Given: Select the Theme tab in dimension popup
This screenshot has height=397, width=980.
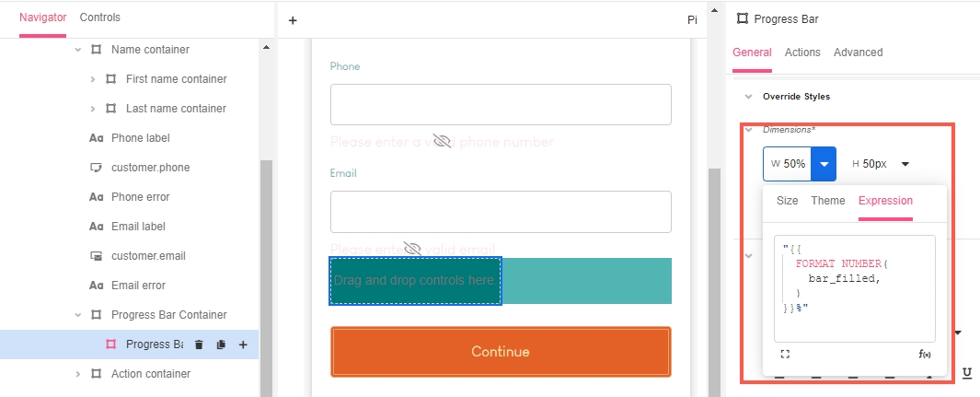Looking at the screenshot, I should pyautogui.click(x=828, y=201).
